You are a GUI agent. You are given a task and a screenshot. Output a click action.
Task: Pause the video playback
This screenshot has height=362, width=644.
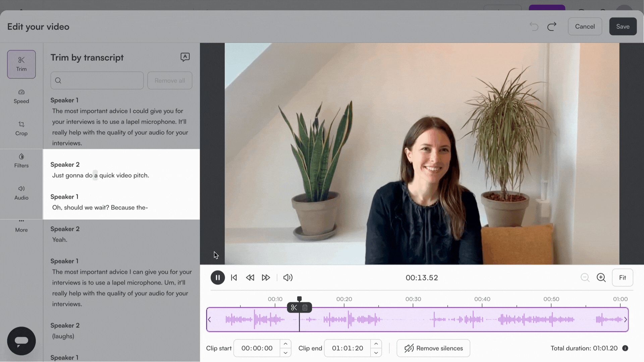(218, 278)
